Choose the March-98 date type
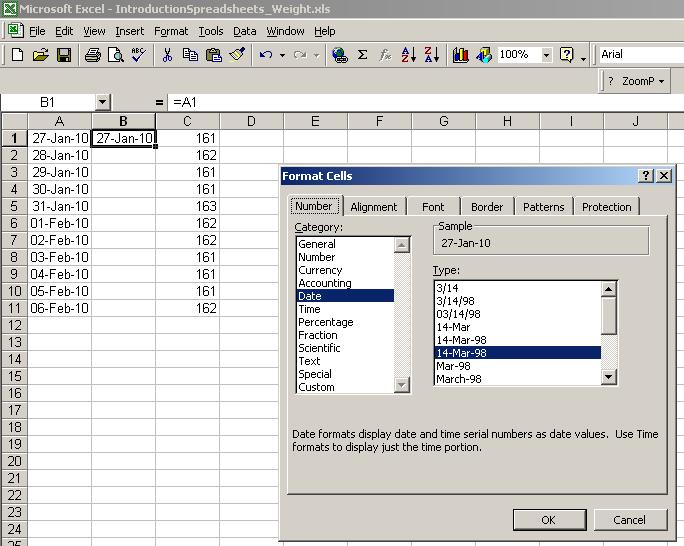Viewport: 684px width, 546px height. [x=518, y=379]
